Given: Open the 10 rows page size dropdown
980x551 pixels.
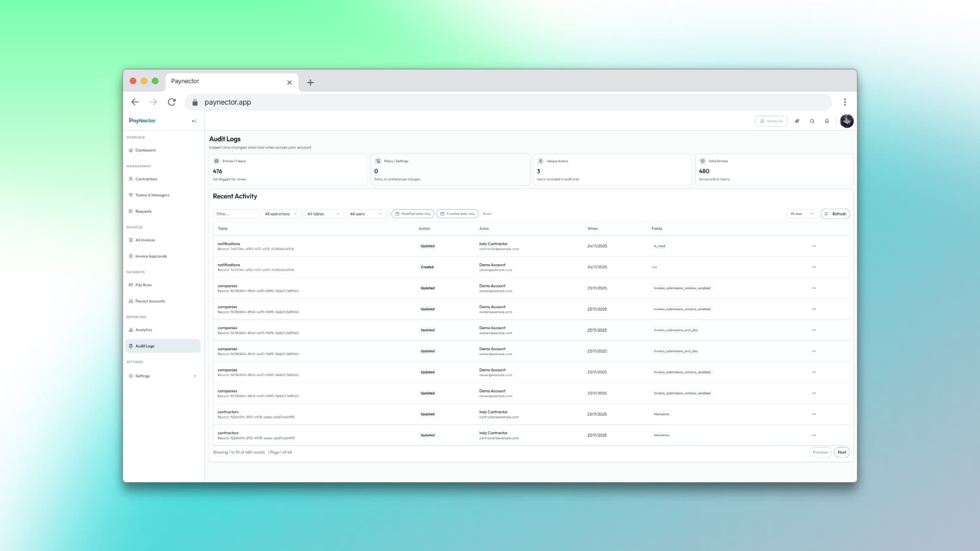Looking at the screenshot, I should point(801,214).
